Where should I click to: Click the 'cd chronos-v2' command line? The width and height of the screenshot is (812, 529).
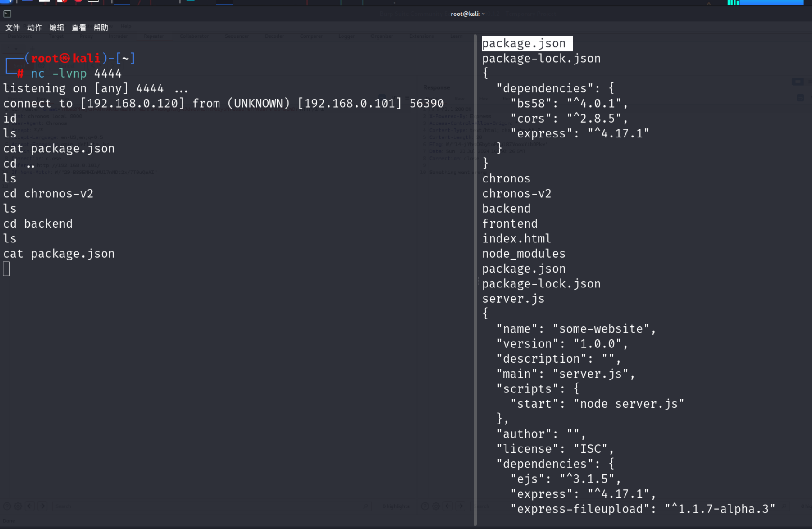point(48,194)
